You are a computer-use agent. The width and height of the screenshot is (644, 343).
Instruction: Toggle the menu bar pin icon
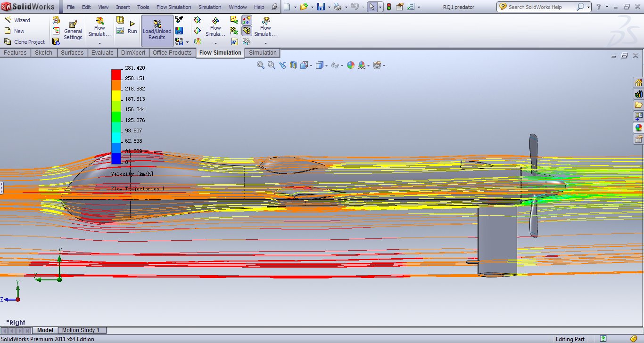coord(274,7)
